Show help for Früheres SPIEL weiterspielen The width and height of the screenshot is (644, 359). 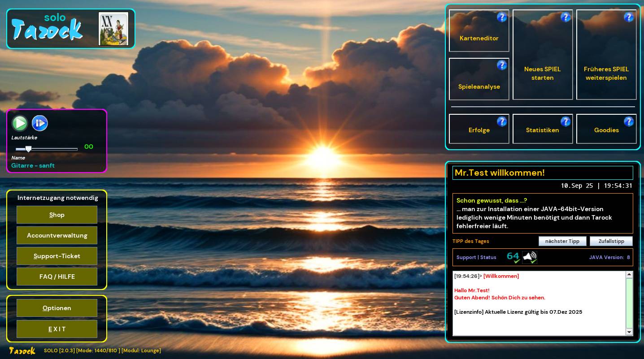tap(629, 17)
